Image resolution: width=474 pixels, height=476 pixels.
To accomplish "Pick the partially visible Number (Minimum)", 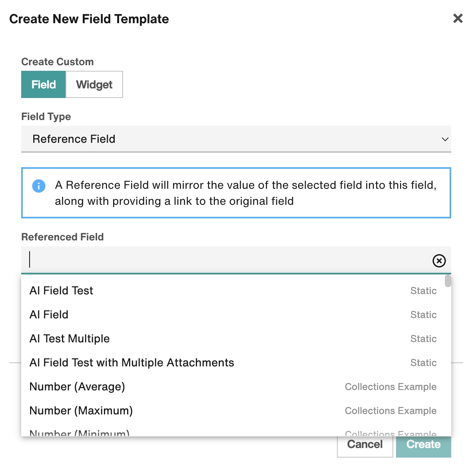I will [233, 432].
